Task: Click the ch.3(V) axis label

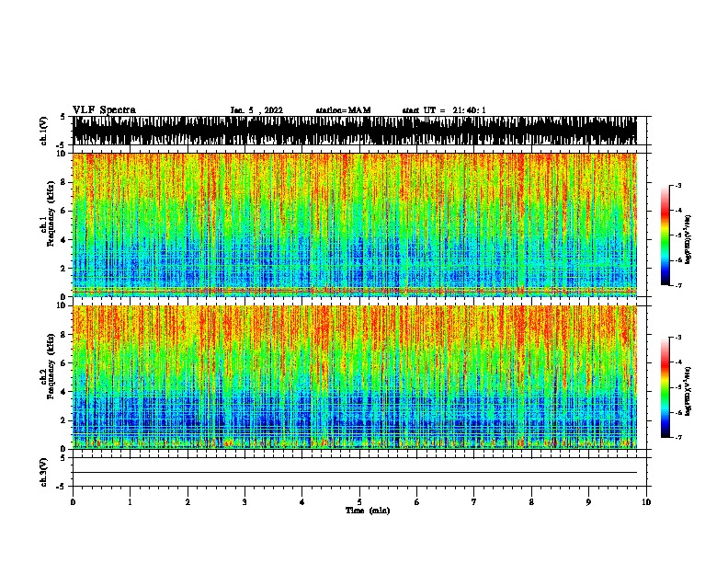Action: 43,472
